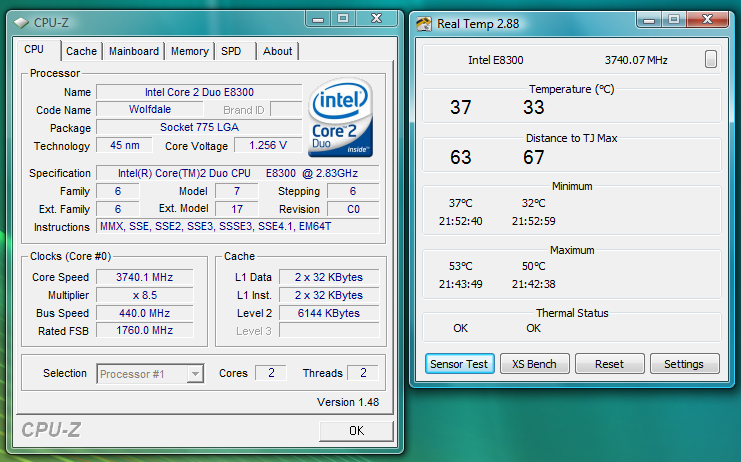The height and width of the screenshot is (462, 741).
Task: Open the Memory tab
Action: (x=190, y=51)
